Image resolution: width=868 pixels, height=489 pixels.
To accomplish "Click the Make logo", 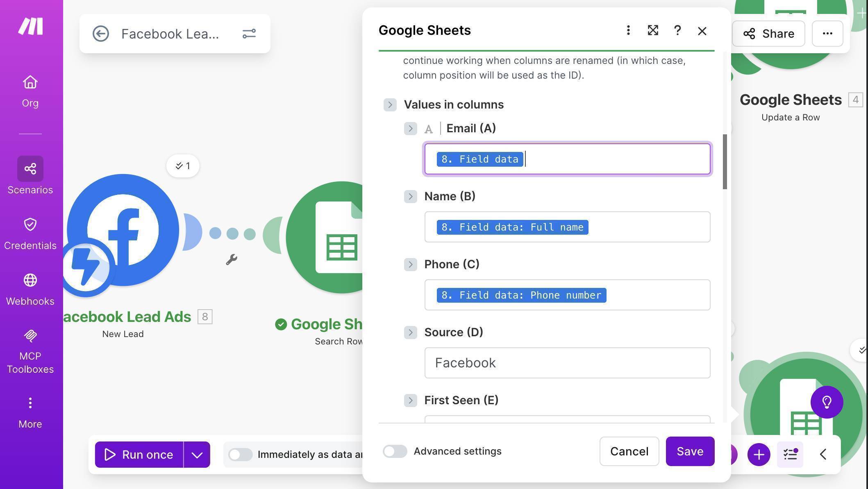I will click(x=30, y=26).
